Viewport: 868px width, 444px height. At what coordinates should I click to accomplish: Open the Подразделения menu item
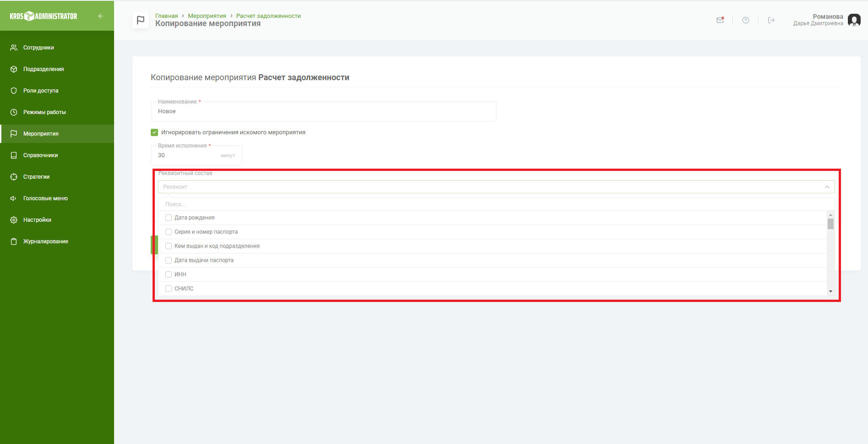pos(57,69)
